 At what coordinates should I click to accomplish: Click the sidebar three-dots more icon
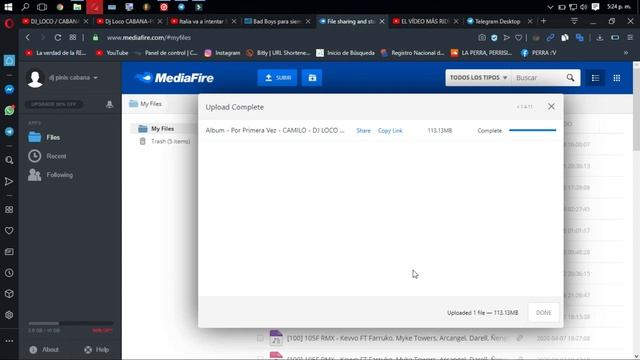coord(9,340)
